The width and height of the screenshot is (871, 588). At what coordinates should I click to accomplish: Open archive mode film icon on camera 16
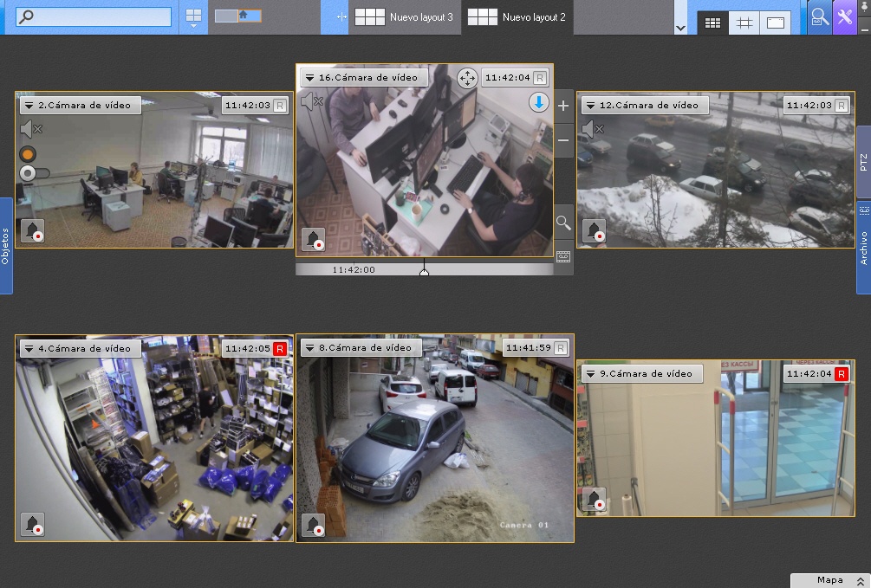click(x=563, y=257)
